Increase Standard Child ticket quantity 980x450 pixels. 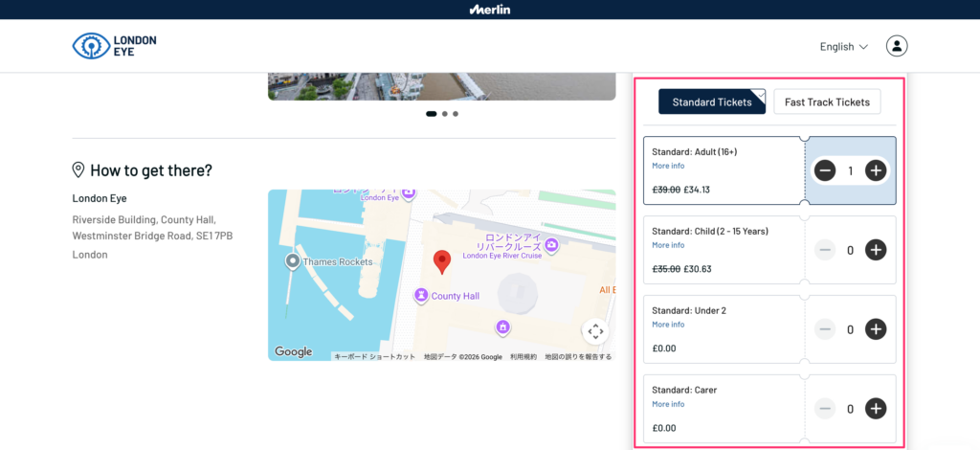pos(876,250)
